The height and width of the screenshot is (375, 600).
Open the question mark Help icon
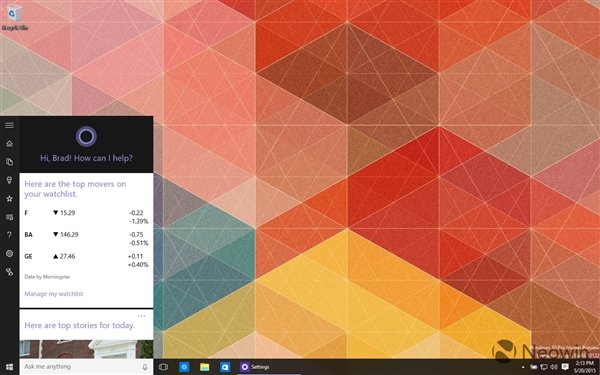(x=10, y=235)
